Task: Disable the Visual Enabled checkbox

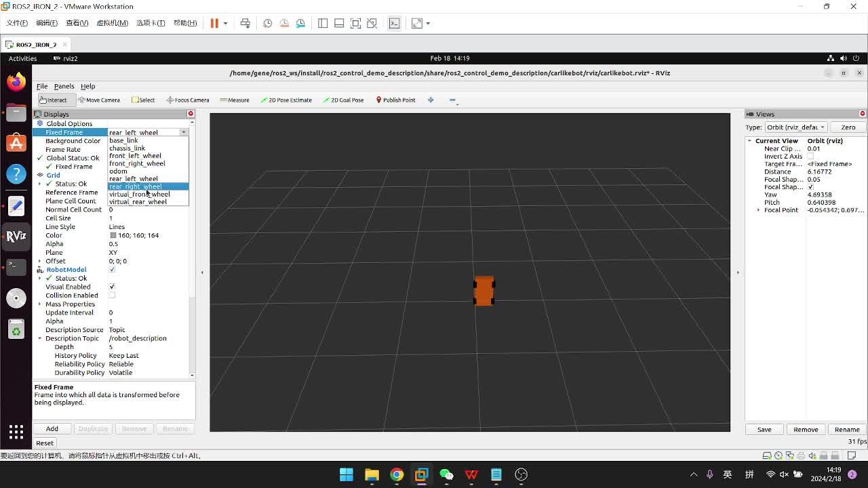Action: pos(112,287)
